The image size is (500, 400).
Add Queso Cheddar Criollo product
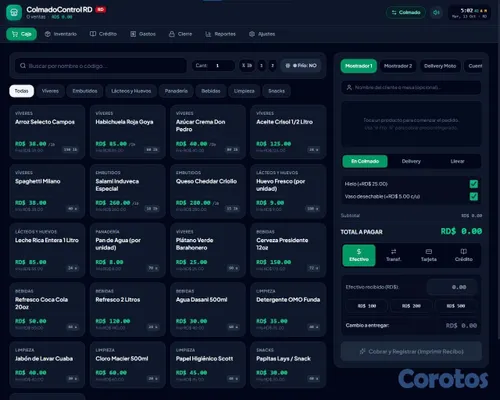point(208,191)
